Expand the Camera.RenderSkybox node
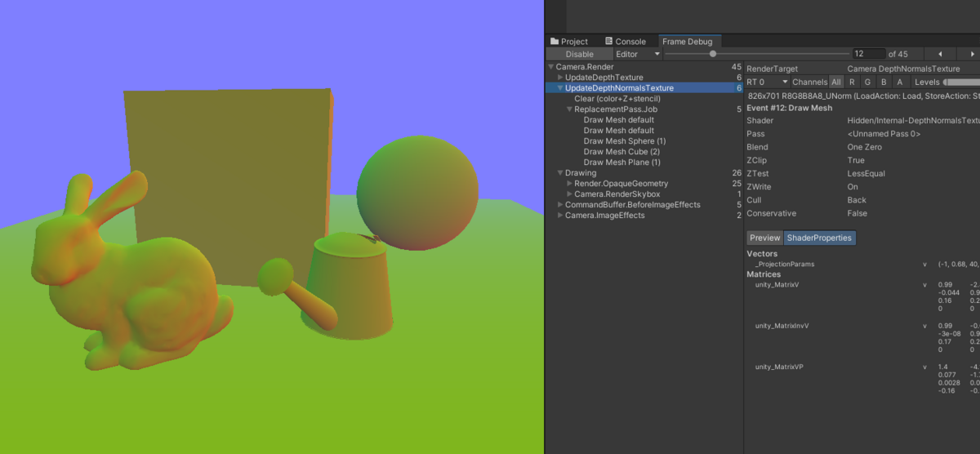Image resolution: width=980 pixels, height=454 pixels. 569,194
